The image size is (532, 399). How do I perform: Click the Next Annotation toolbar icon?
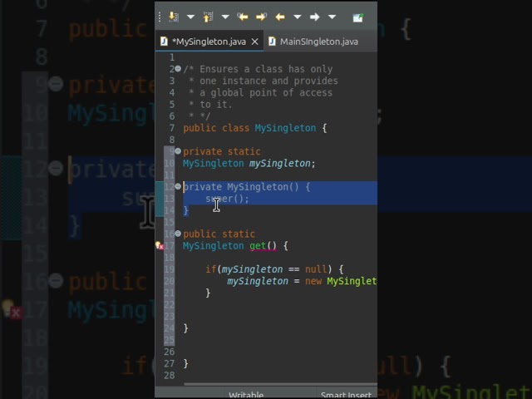[x=174, y=17]
